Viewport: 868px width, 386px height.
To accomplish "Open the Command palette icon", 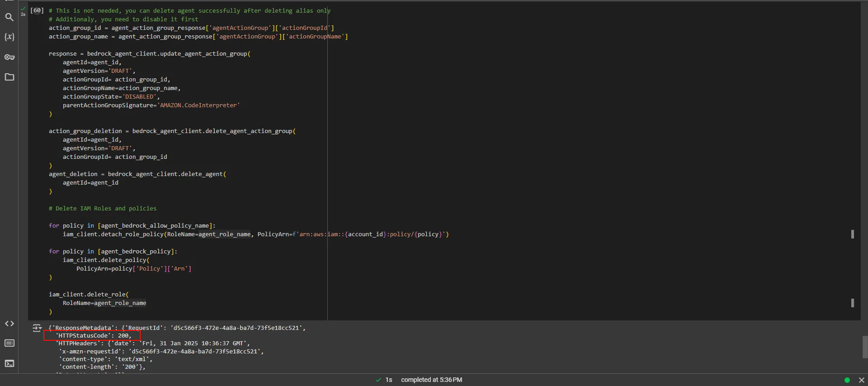I will click(9, 343).
